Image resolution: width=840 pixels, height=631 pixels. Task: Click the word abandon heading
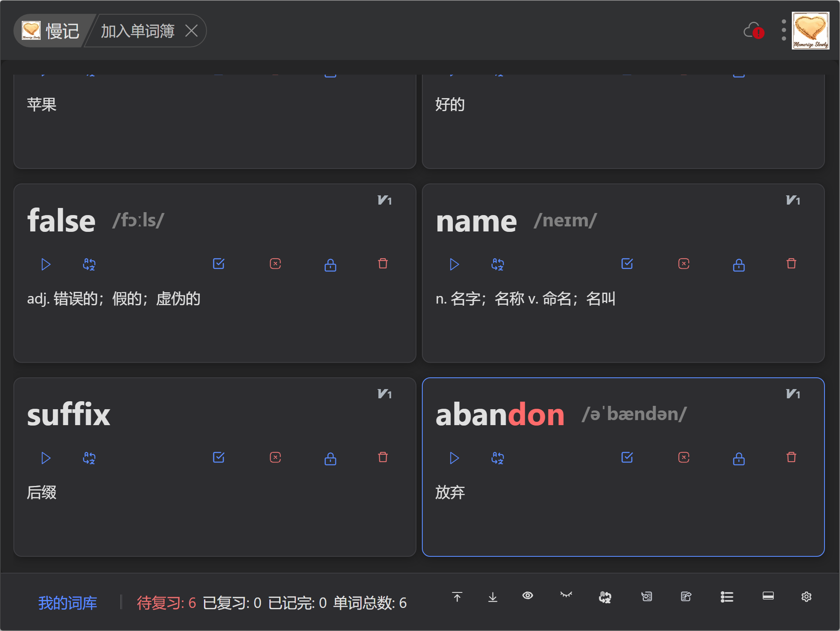coord(500,415)
